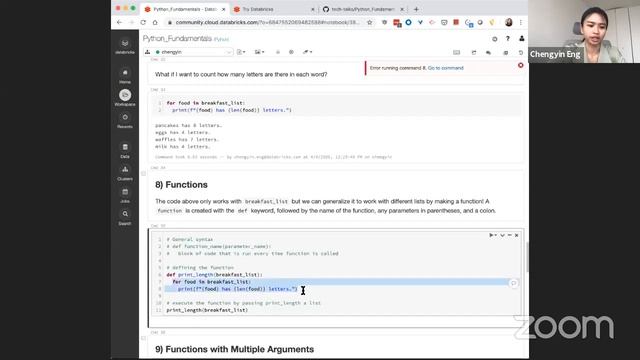Click the for food in breakfast_list line in upper cell
This screenshot has height=360, width=640.
206,103
